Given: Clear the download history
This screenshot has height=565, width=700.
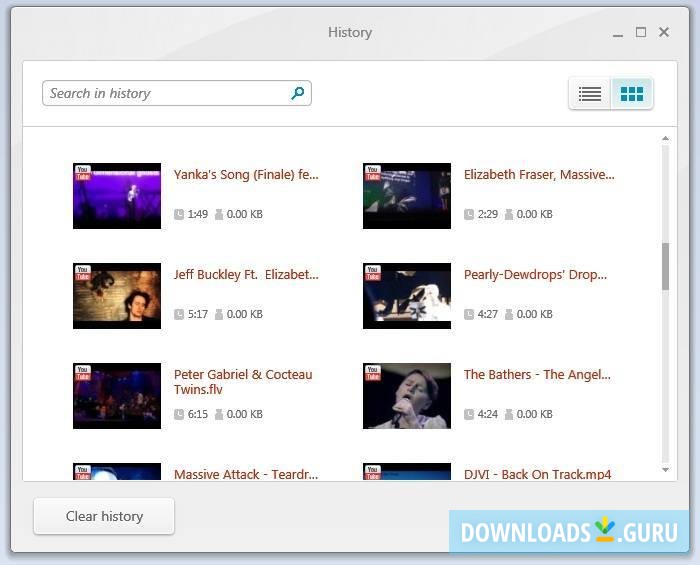Looking at the screenshot, I should tap(104, 516).
